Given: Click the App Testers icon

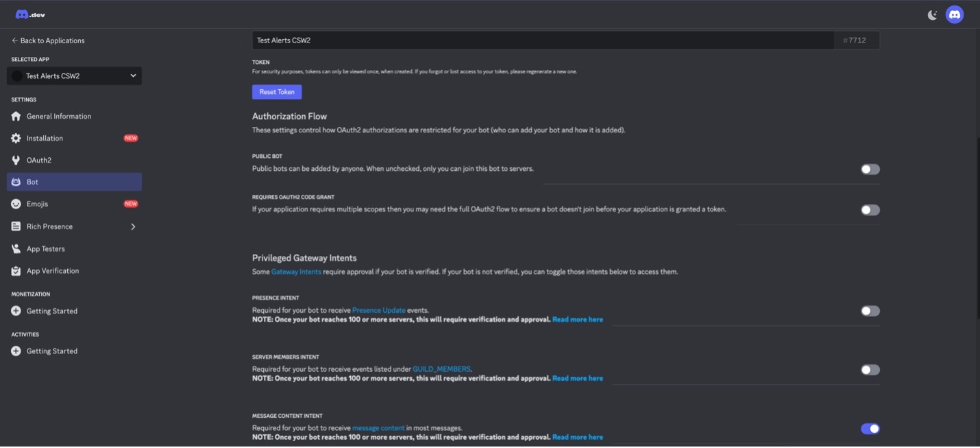Looking at the screenshot, I should pyautogui.click(x=16, y=249).
